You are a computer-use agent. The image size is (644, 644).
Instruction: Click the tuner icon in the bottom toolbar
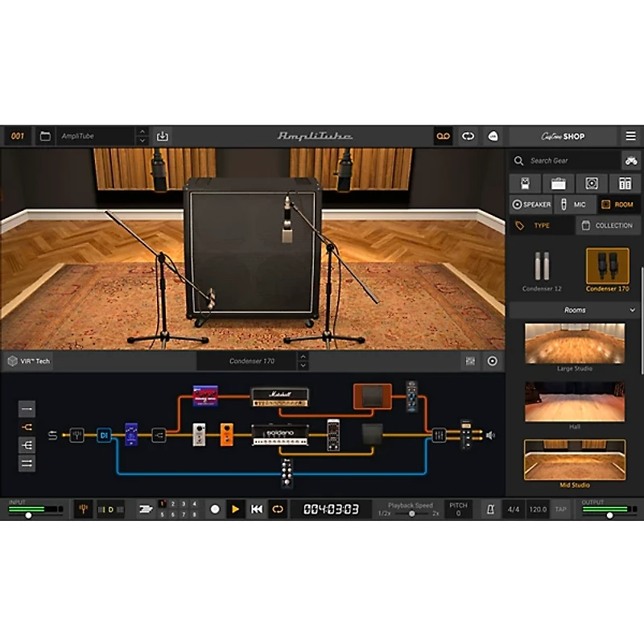(84, 509)
